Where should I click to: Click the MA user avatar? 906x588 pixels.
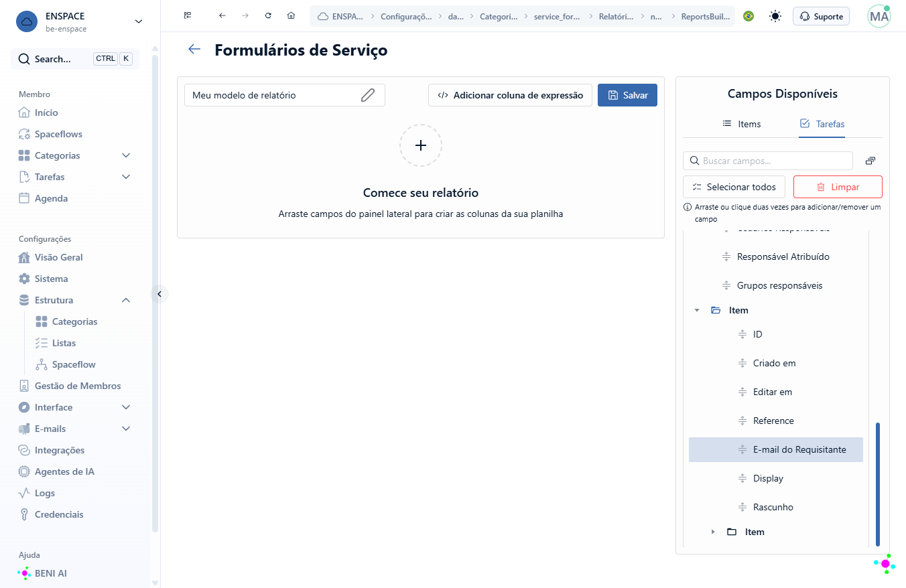click(x=879, y=16)
